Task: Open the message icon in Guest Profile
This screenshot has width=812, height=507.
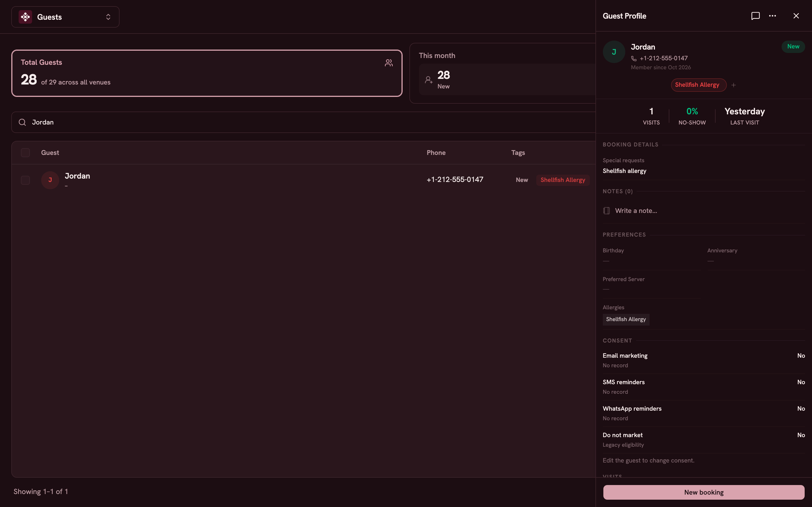Action: [755, 16]
